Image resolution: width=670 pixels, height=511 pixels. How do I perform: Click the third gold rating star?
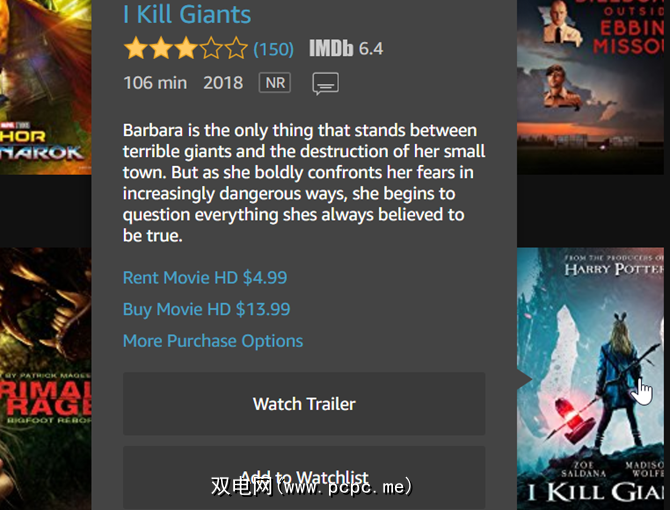click(185, 48)
